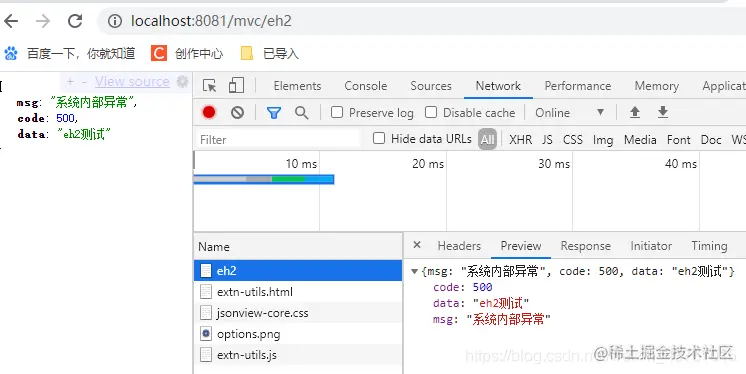Filter requests by Font
The height and width of the screenshot is (374, 746).
pyautogui.click(x=678, y=139)
